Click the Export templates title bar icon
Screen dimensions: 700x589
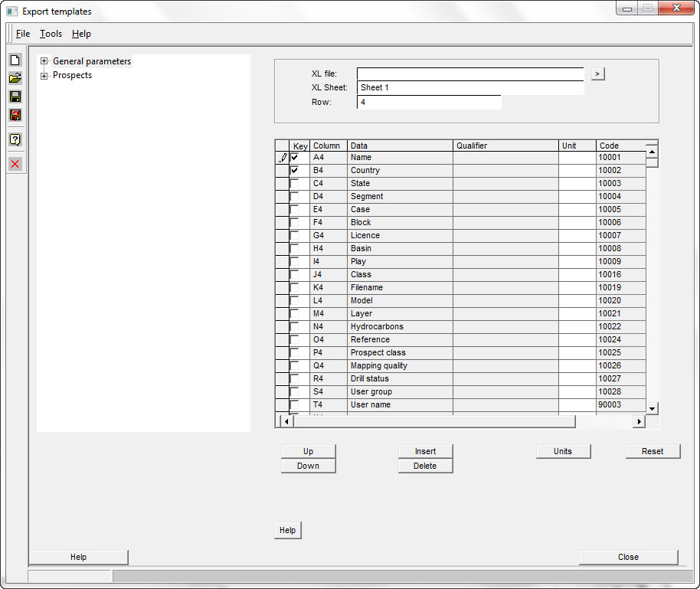10,11
